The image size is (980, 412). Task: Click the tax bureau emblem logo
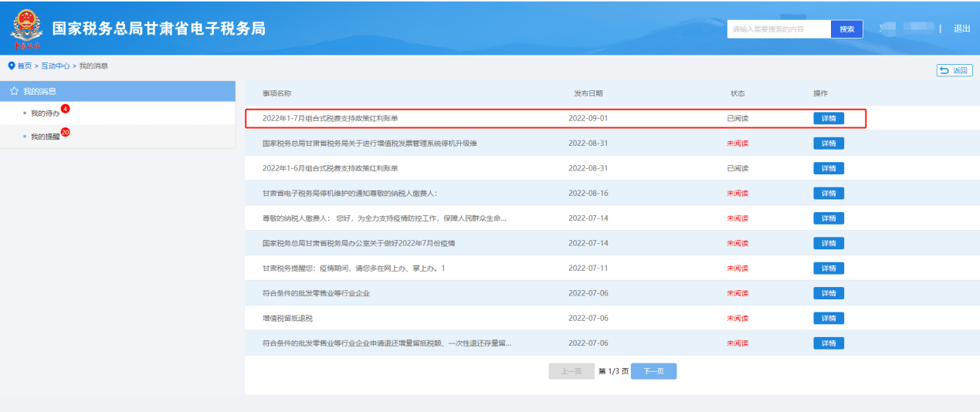(x=27, y=29)
